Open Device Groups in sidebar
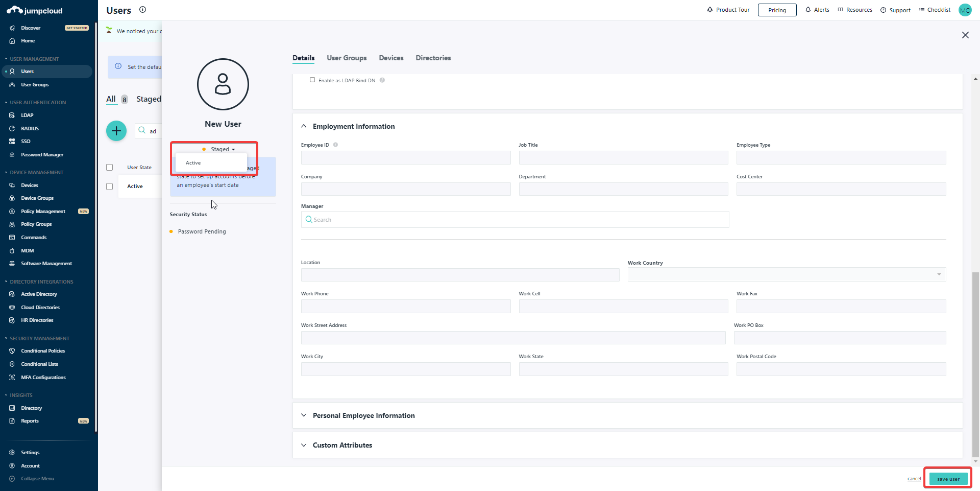980x491 pixels. pyautogui.click(x=37, y=198)
